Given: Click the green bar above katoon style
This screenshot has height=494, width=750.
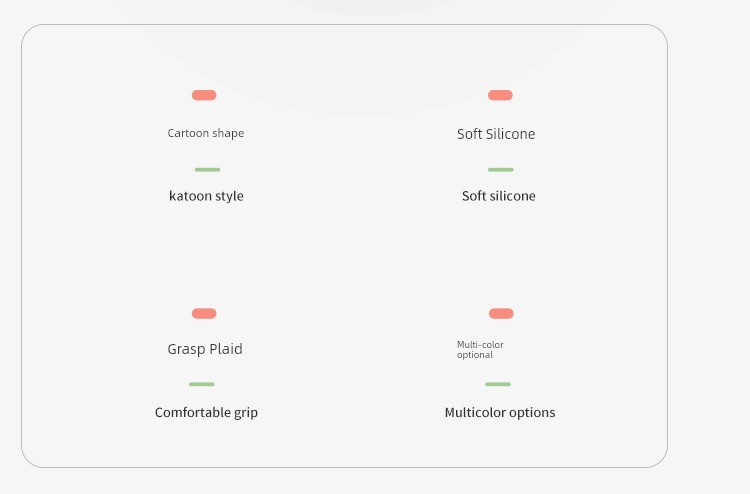Looking at the screenshot, I should pos(208,170).
